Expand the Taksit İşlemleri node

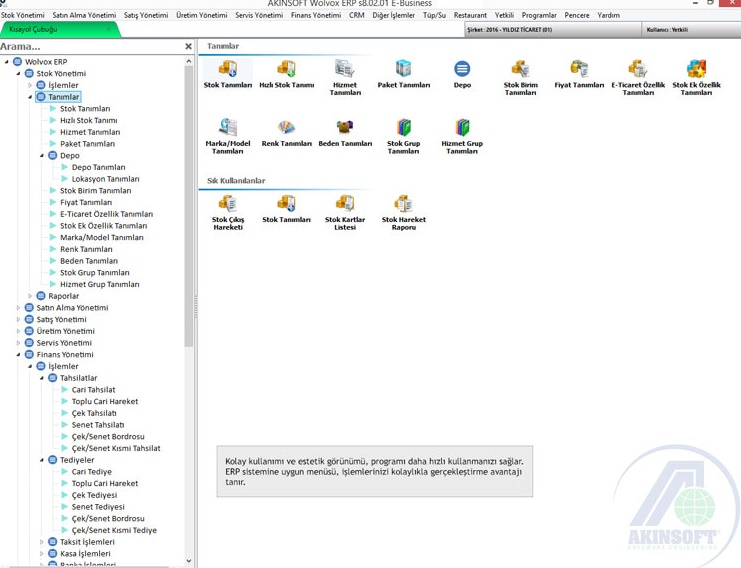click(x=42, y=542)
